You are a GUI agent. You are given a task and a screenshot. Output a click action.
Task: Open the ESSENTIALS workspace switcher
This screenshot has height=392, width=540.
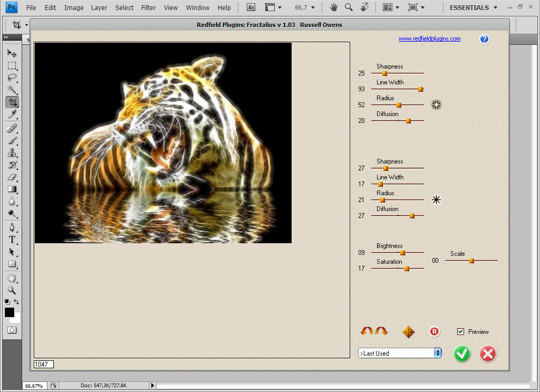(473, 7)
